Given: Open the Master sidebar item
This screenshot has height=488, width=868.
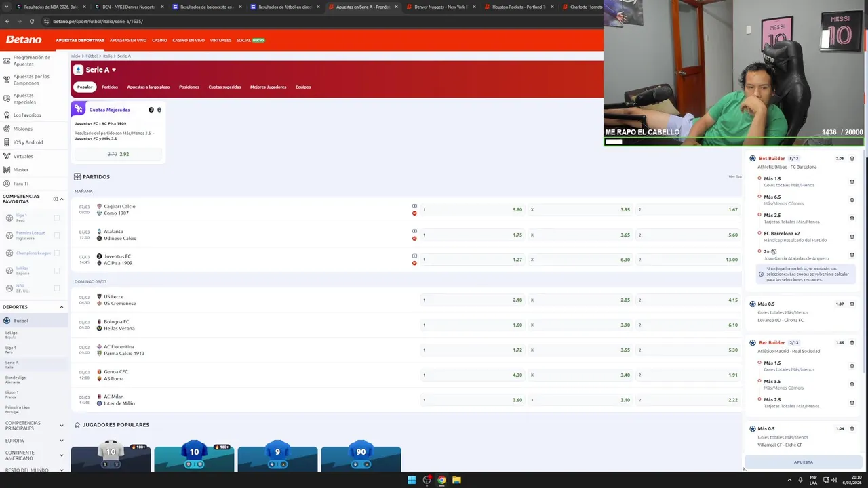Looking at the screenshot, I should [21, 169].
